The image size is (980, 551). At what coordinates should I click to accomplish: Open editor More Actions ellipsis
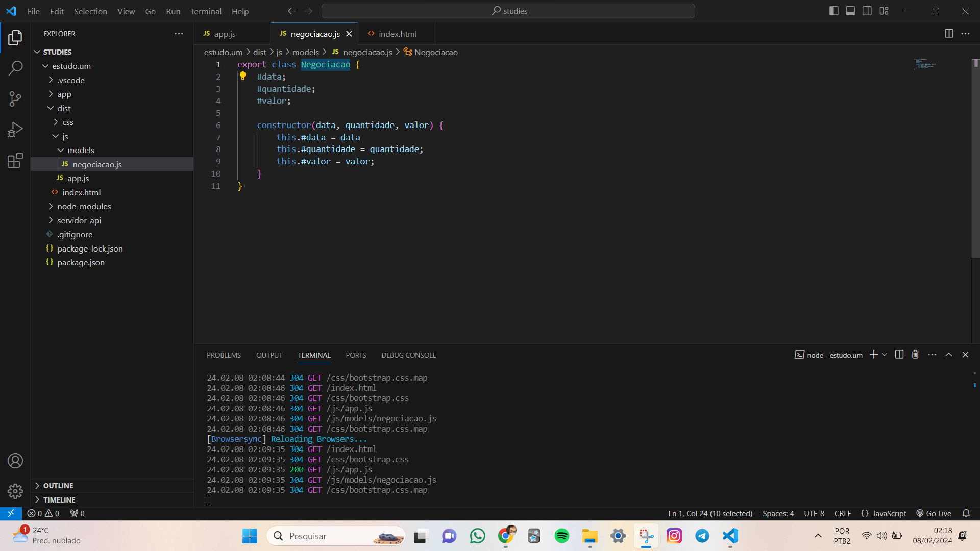tap(965, 34)
